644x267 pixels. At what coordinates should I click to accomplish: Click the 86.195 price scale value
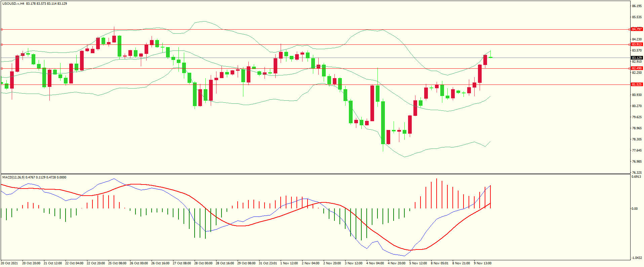637,6
